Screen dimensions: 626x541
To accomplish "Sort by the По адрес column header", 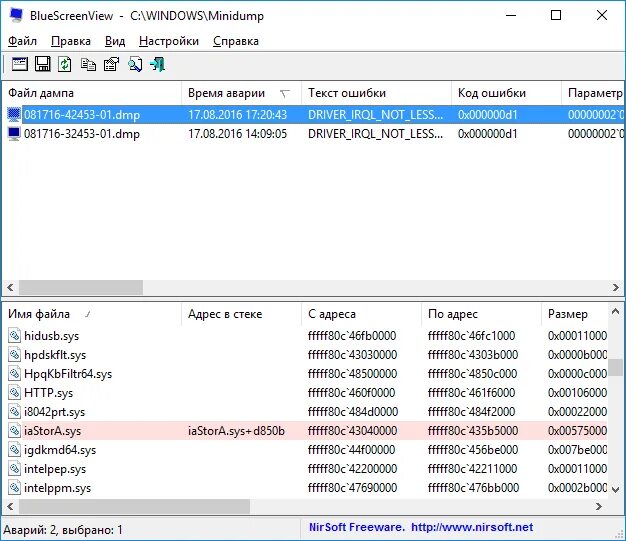I will point(481,314).
